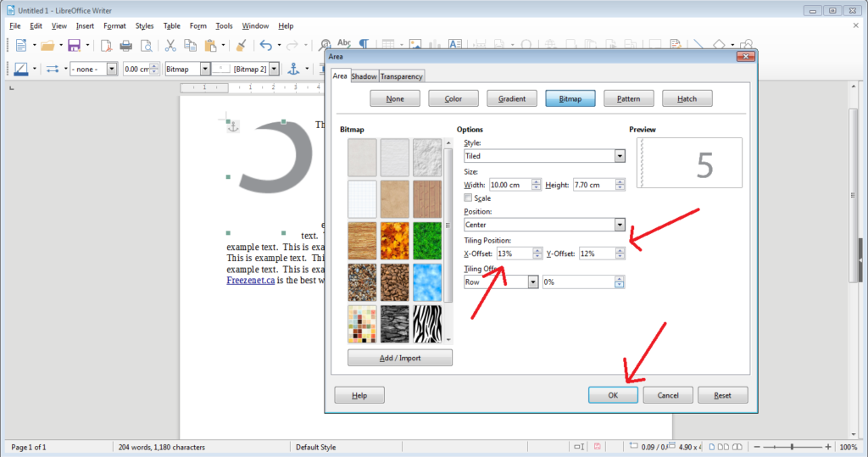The image size is (868, 457).
Task: Switch fill type to Gradient
Action: (x=511, y=99)
